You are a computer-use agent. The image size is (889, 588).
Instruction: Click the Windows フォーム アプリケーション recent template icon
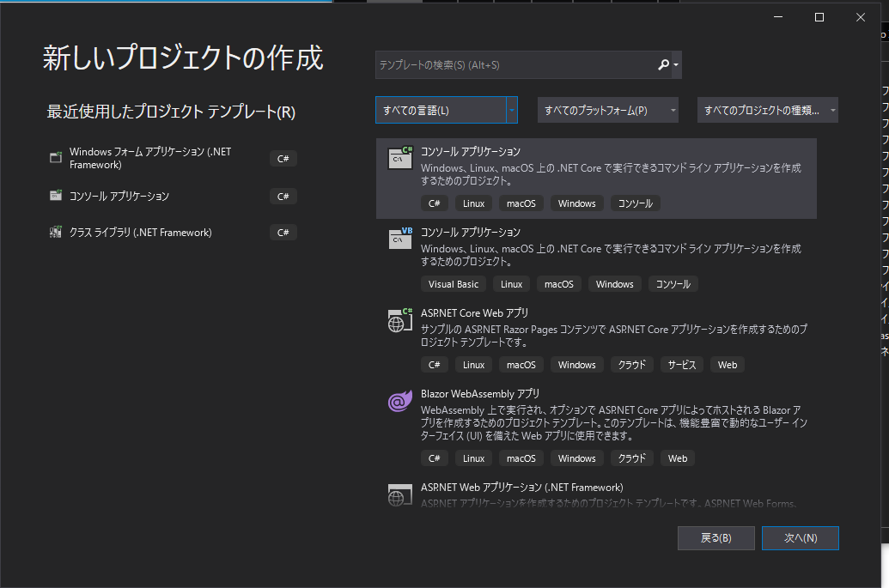[55, 157]
